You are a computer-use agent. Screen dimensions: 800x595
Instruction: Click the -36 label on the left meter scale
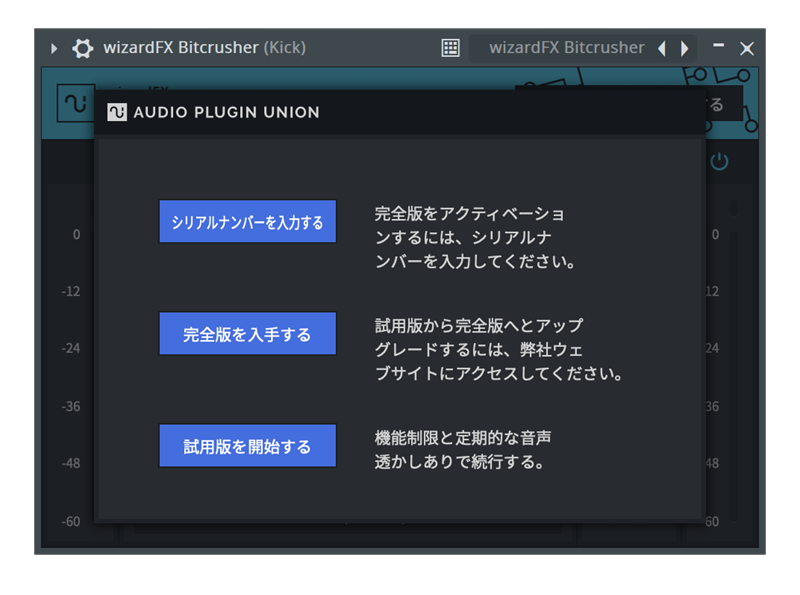(x=71, y=407)
